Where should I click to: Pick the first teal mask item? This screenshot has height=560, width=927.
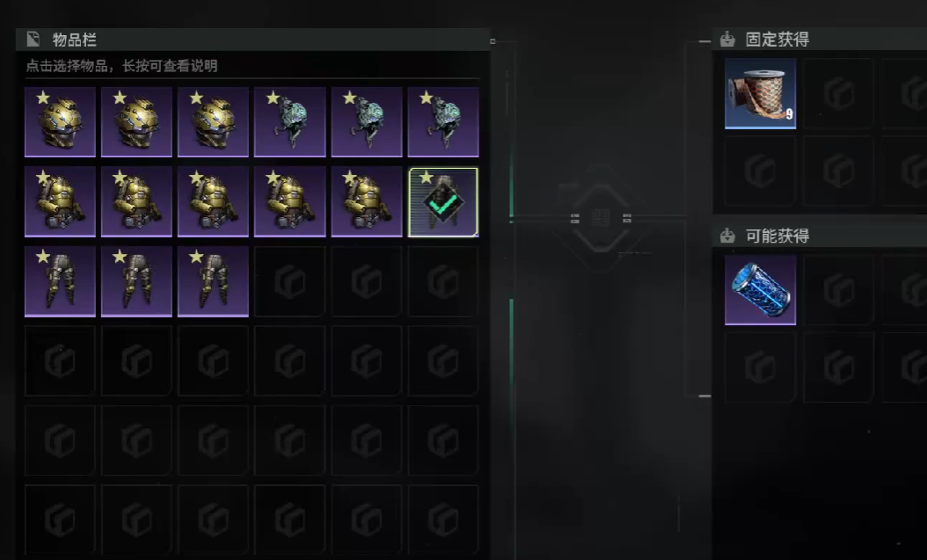pos(289,122)
